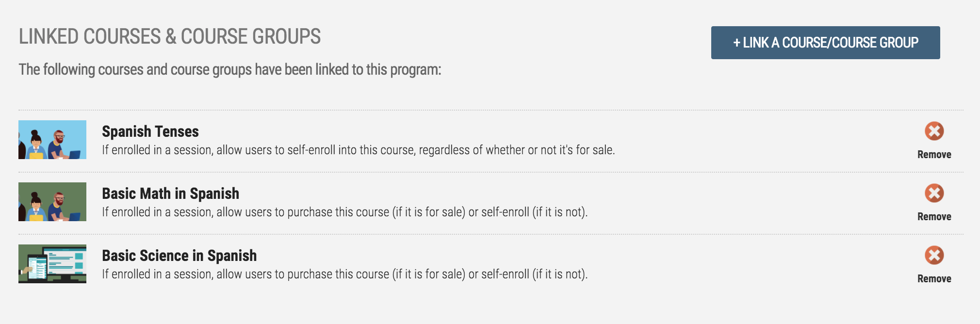Select the Basic Math in Spanish title

click(x=170, y=194)
